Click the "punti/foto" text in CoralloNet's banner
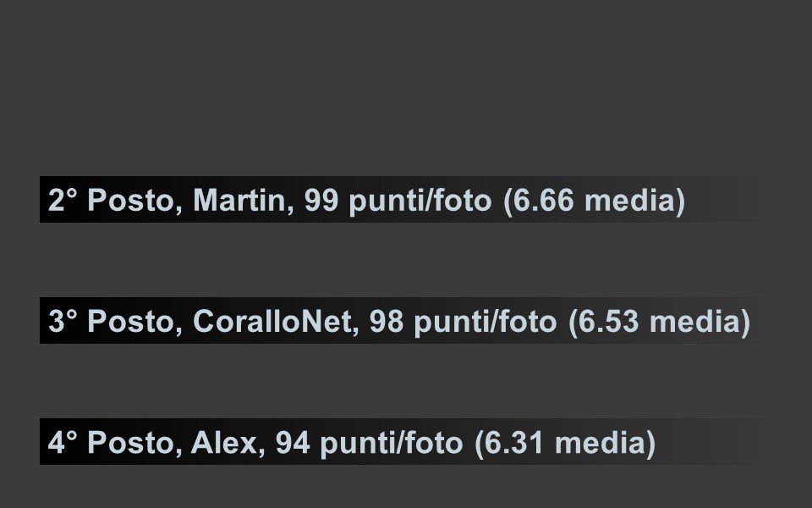Screen dimensions: 812x508 pyautogui.click(x=486, y=323)
